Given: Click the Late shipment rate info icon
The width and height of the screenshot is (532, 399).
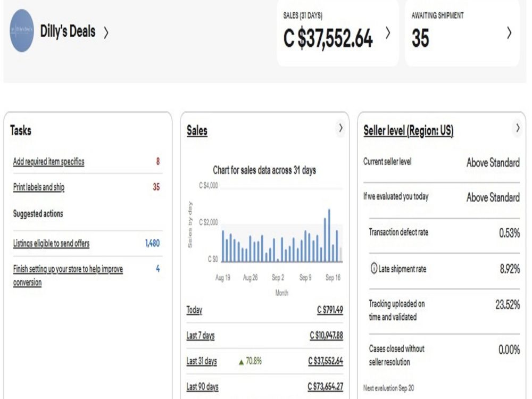Looking at the screenshot, I should point(373,268).
